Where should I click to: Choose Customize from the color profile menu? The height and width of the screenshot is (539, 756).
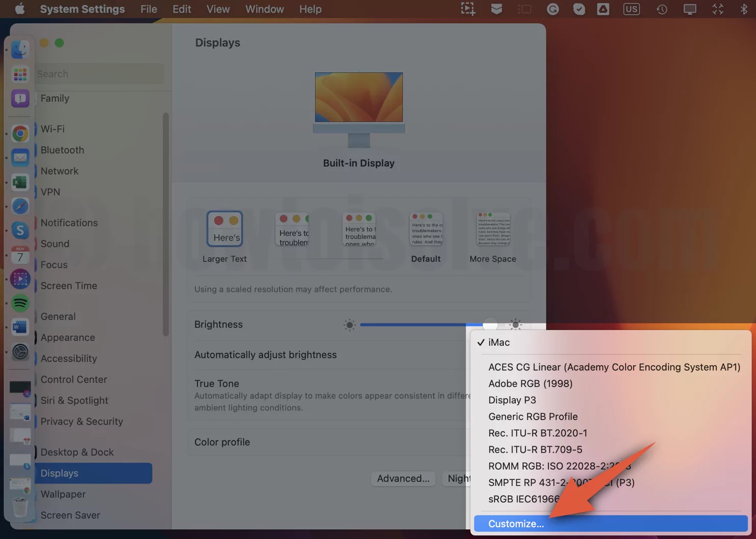click(x=516, y=523)
